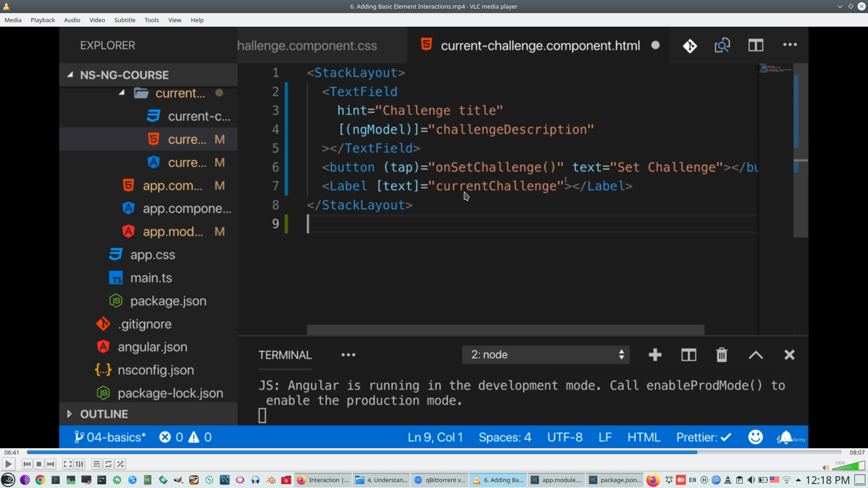The height and width of the screenshot is (488, 868).
Task: Toggle random shuffle playback
Action: point(120,464)
